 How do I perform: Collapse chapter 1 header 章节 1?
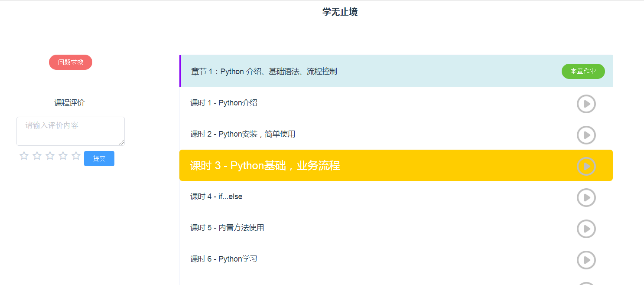coord(396,71)
